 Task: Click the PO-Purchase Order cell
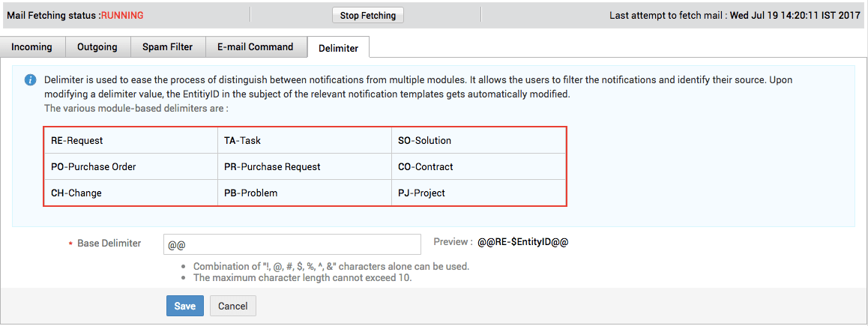[130, 166]
